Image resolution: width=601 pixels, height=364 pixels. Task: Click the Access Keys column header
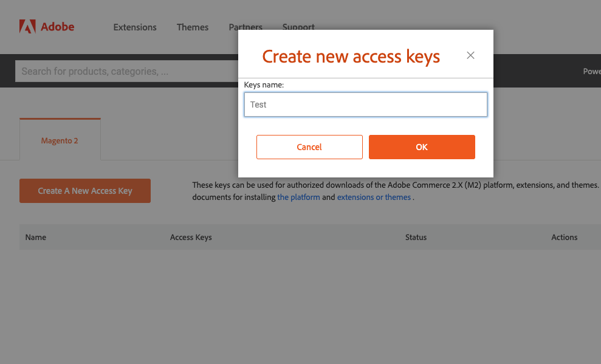191,238
